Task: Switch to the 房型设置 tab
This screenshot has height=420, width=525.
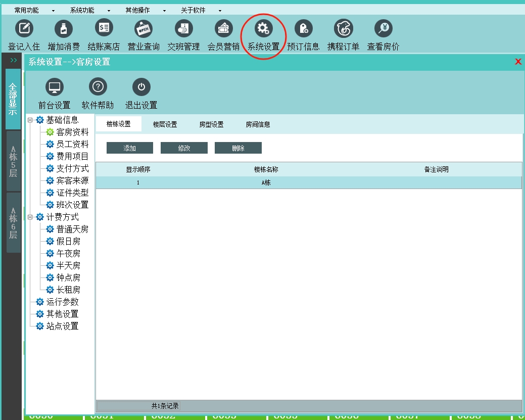Action: pos(211,124)
